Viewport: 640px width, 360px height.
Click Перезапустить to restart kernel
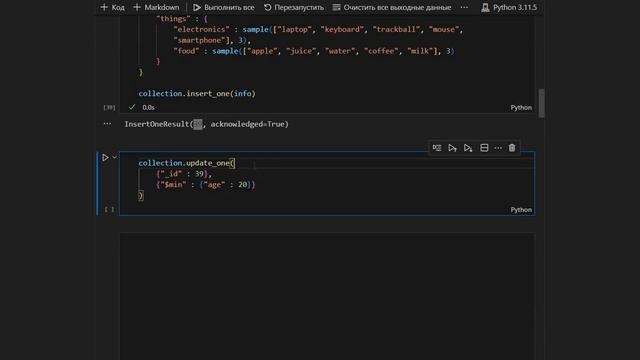coord(293,7)
